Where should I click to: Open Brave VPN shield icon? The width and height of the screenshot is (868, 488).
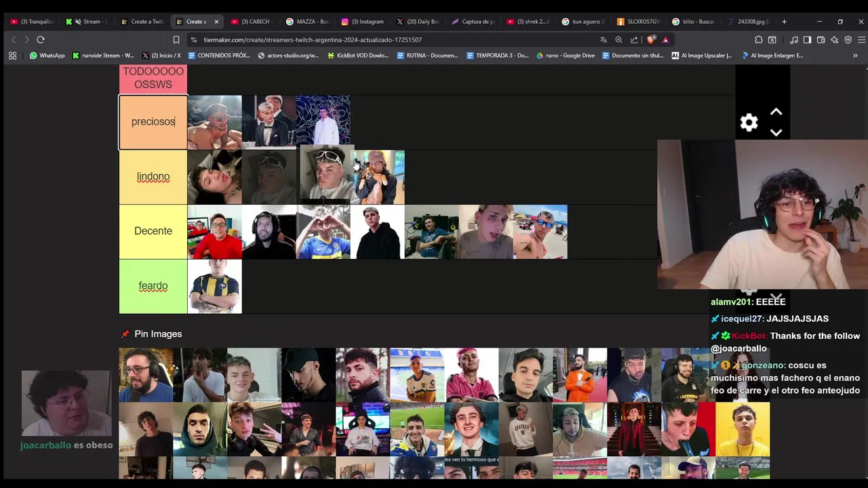click(x=848, y=40)
